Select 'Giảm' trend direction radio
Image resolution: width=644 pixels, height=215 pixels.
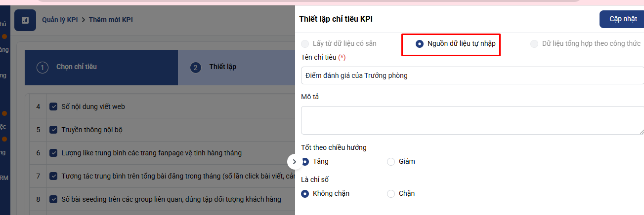point(391,161)
